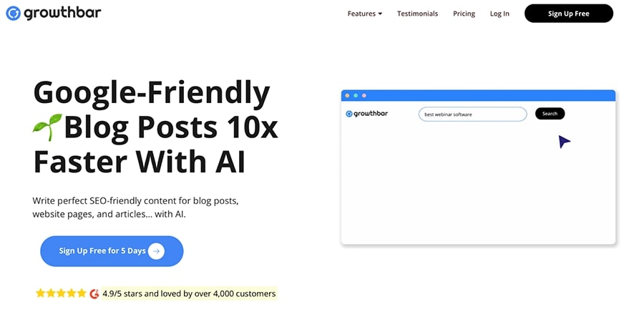The image size is (644, 312).
Task: Click the GrowthBar logo icon in the header
Action: [13, 14]
